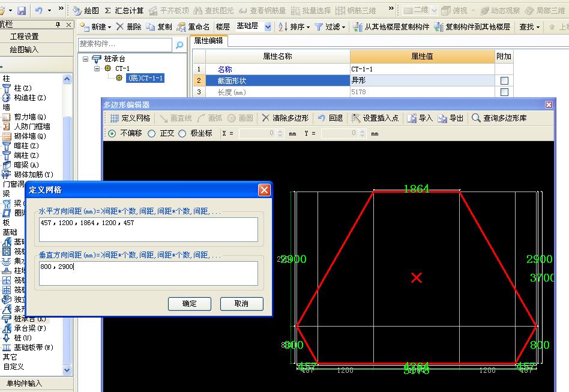The width and height of the screenshot is (569, 392).
Task: Click the search magnifier beside 搜索构件
Action: click(179, 45)
